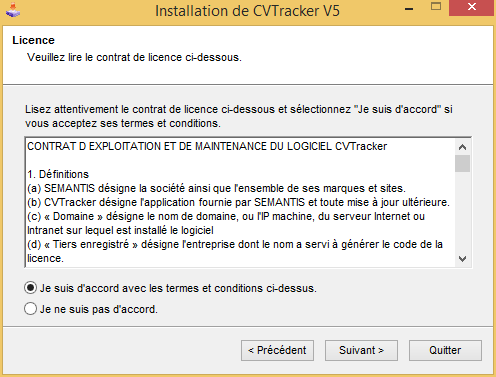
Task: Click the license scrollbar thumb
Action: pyautogui.click(x=462, y=163)
